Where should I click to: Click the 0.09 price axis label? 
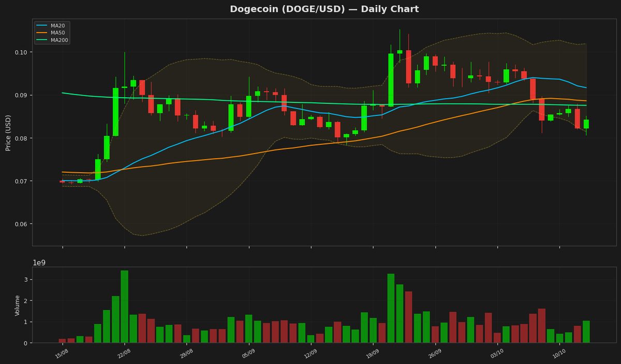tap(21, 96)
